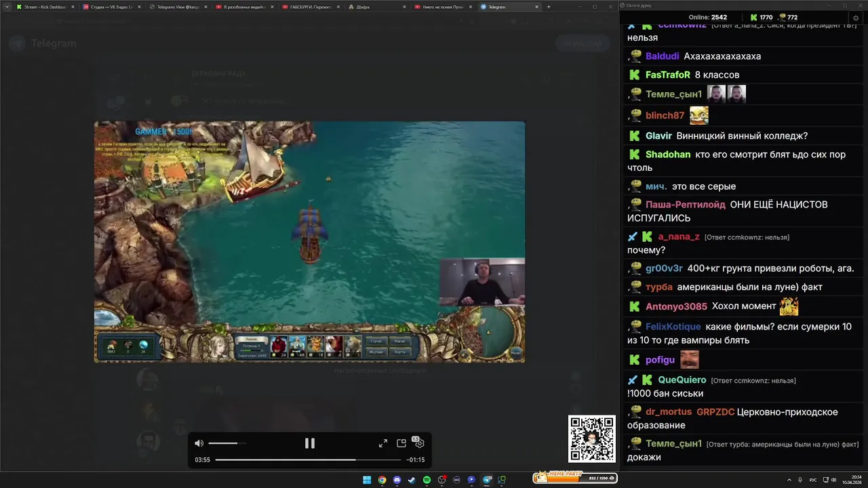868x488 pixels.
Task: Click the Kick badge next to Glavir
Action: (x=635, y=136)
